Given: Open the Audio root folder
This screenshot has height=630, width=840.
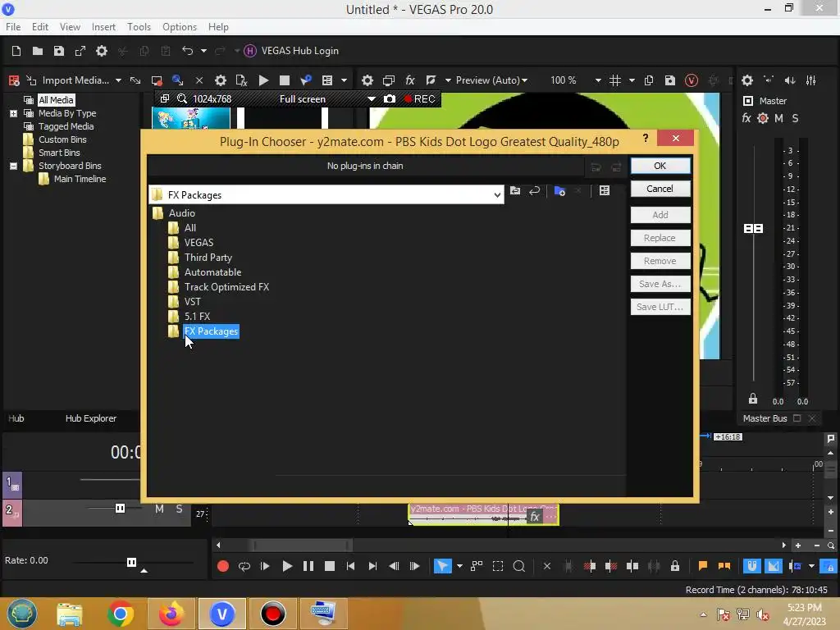Looking at the screenshot, I should pos(181,213).
